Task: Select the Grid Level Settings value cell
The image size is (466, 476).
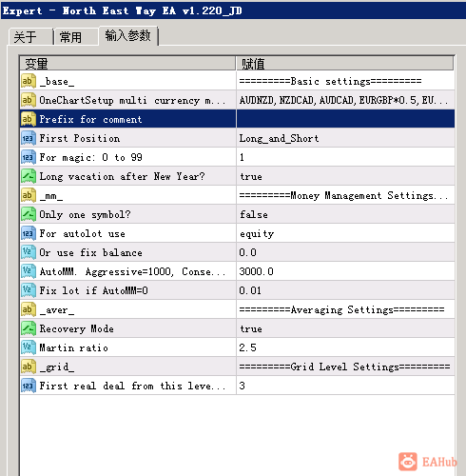Action: pyautogui.click(x=345, y=367)
